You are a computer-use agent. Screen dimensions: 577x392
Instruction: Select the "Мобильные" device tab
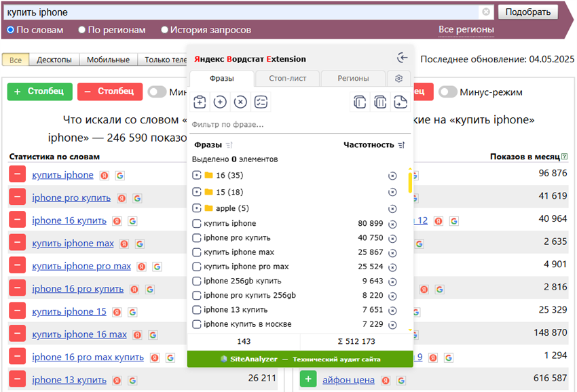tap(108, 60)
